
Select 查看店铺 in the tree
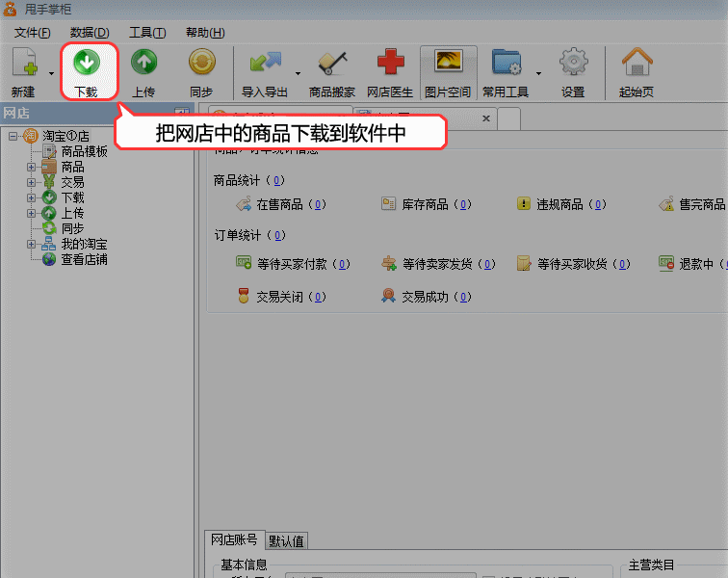85,259
